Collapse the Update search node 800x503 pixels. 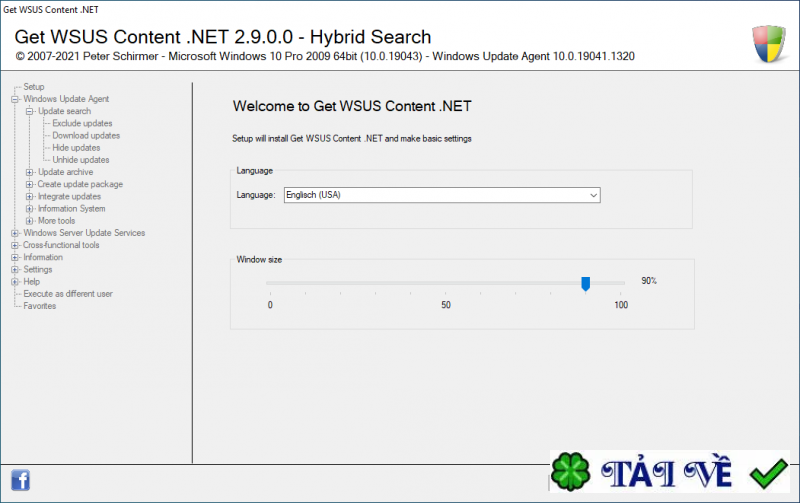coord(30,111)
